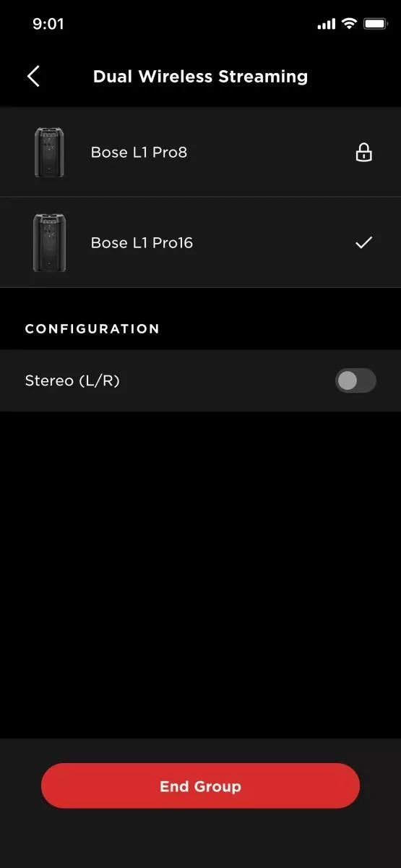401x868 pixels.
Task: Tap the checkmark next to L1 Pro16
Action: (364, 242)
